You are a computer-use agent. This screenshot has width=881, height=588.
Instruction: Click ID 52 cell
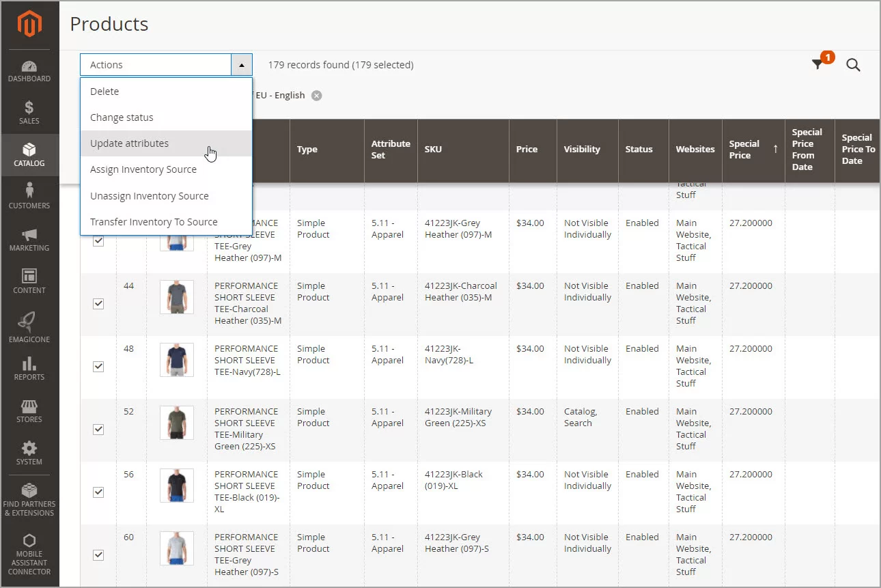point(129,412)
